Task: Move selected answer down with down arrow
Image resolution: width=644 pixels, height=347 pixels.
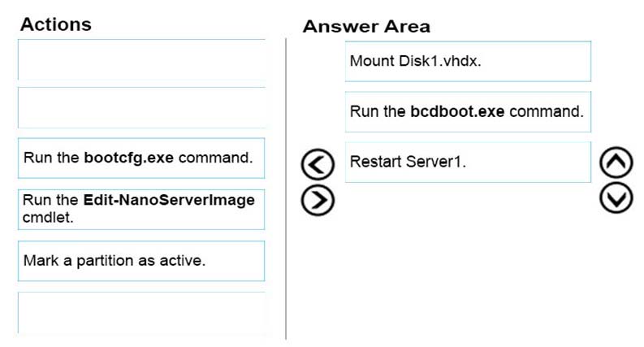Action: coord(616,198)
